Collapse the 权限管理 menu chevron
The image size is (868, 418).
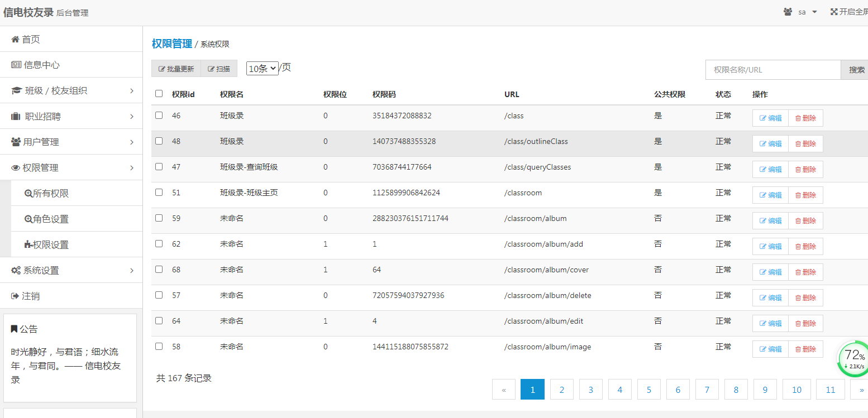pos(132,167)
